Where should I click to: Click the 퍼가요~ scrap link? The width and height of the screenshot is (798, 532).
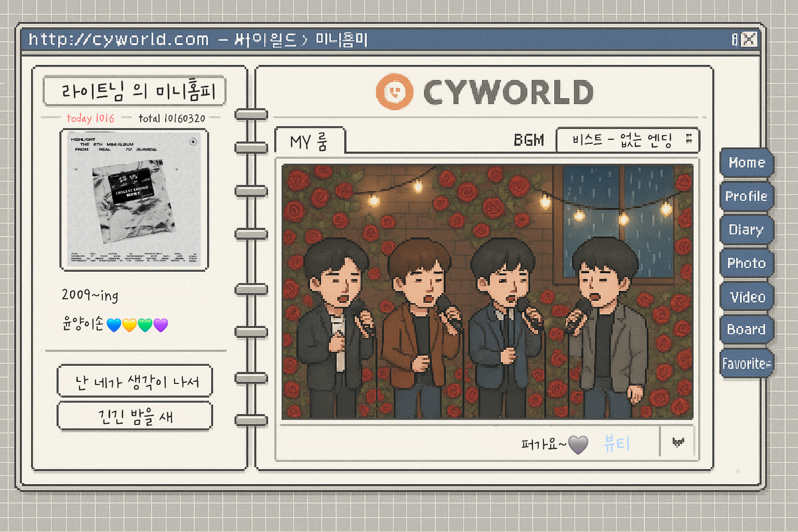pyautogui.click(x=543, y=444)
